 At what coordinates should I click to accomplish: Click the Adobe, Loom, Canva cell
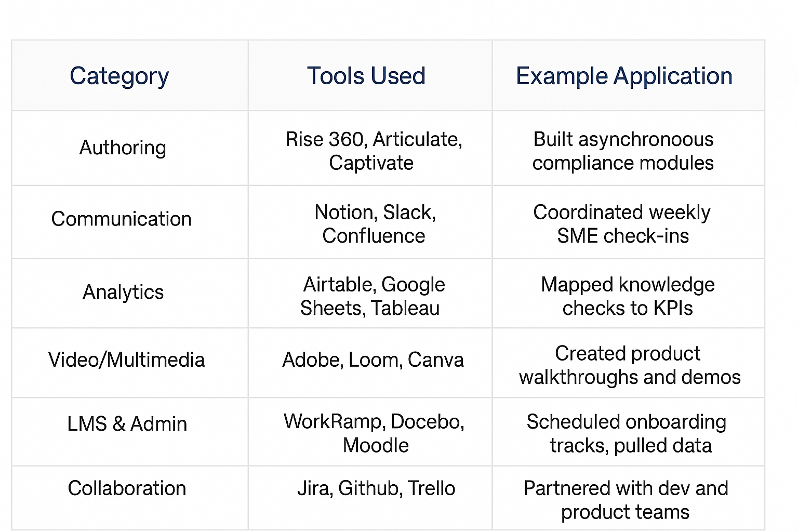[370, 363]
